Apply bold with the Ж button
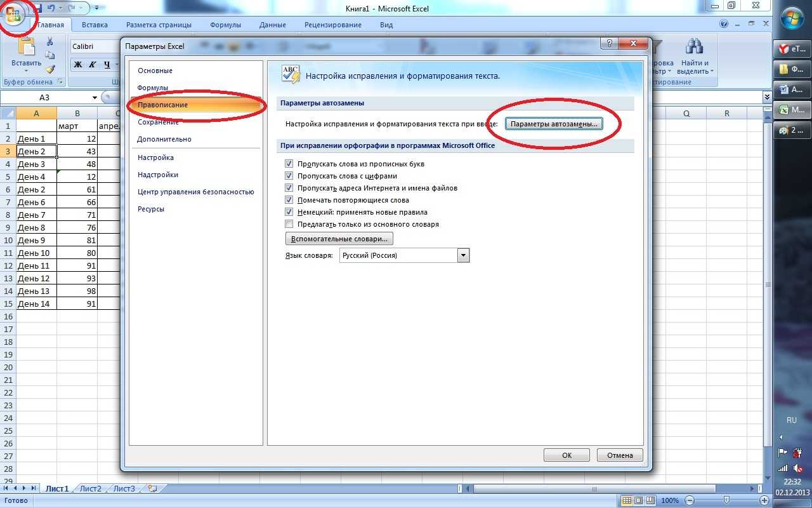This screenshot has width=812, height=508. tap(78, 64)
